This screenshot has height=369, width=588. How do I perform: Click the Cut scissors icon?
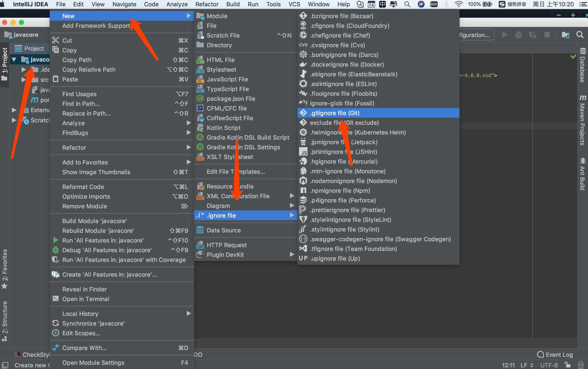(x=56, y=40)
